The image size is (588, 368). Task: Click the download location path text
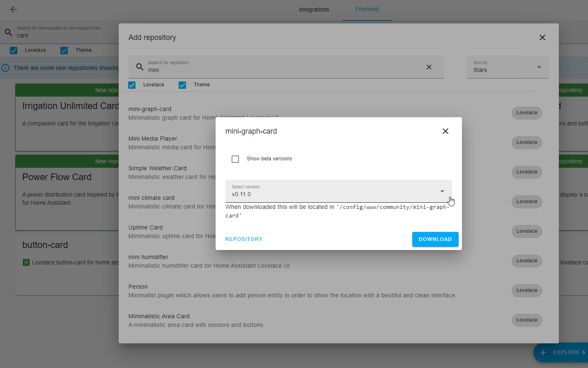(x=337, y=211)
